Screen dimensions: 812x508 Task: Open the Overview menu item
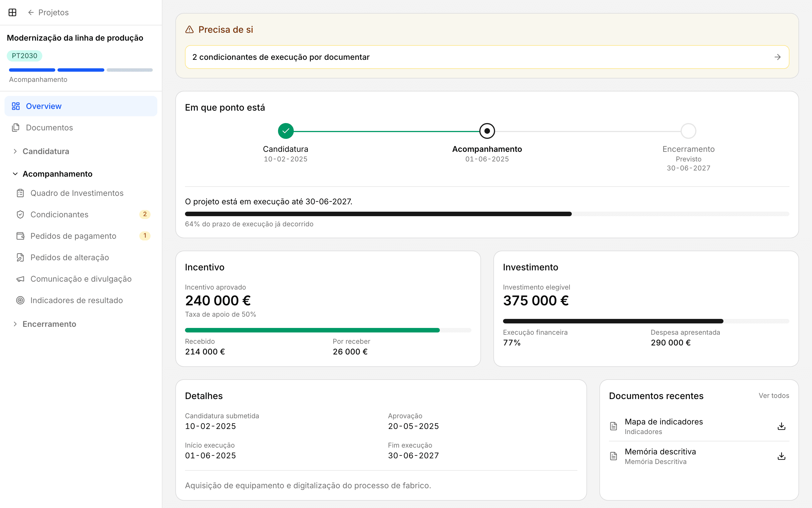[x=81, y=106]
